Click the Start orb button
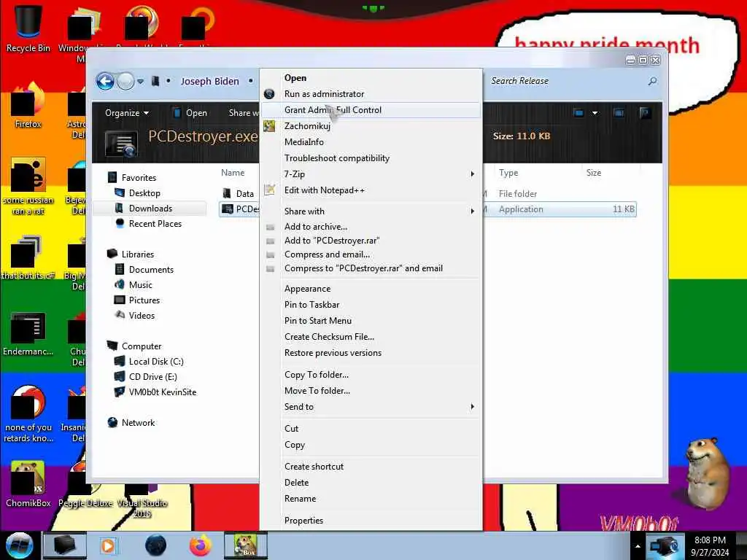This screenshot has width=747, height=560. 20,545
